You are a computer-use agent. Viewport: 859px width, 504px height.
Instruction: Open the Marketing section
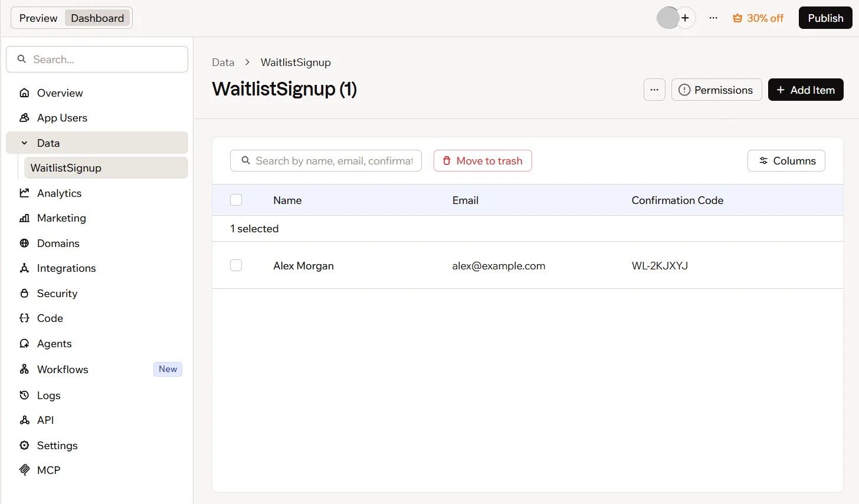97,218
